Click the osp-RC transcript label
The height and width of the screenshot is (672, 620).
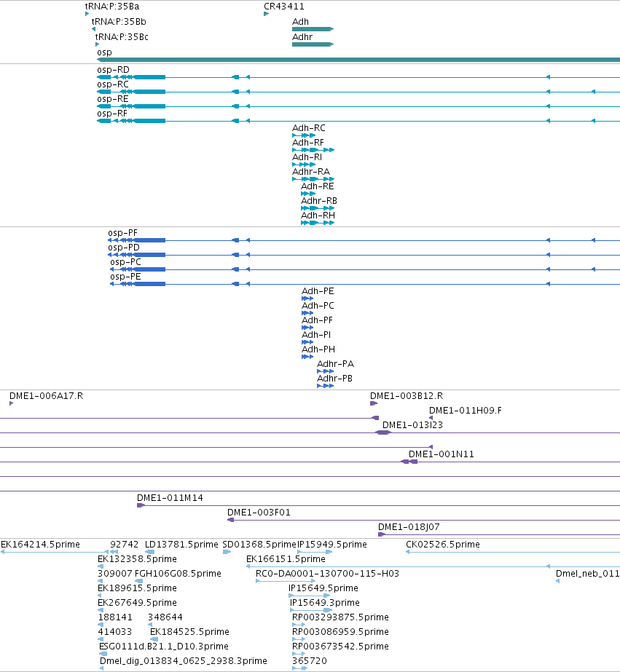pyautogui.click(x=113, y=84)
